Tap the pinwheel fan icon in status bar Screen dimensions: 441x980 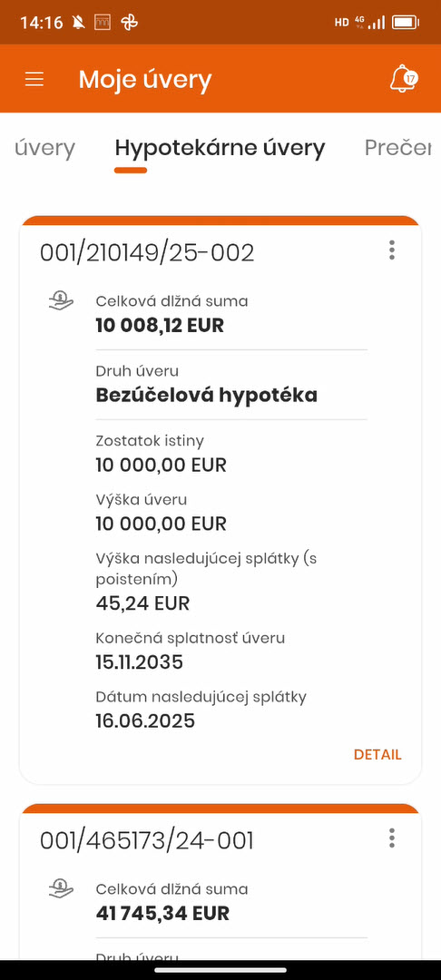(129, 23)
